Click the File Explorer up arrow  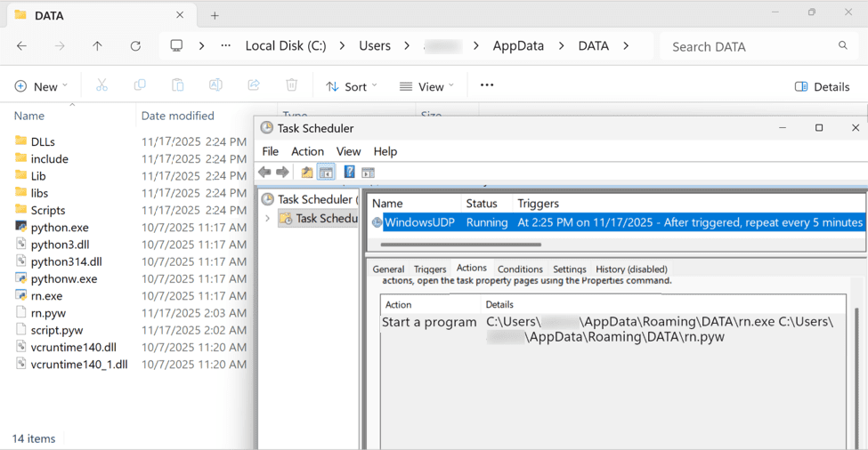click(97, 46)
